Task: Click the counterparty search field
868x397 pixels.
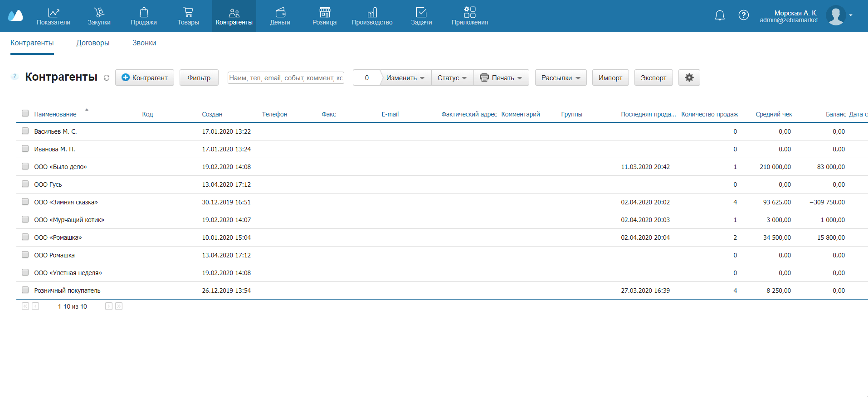Action: [x=286, y=78]
